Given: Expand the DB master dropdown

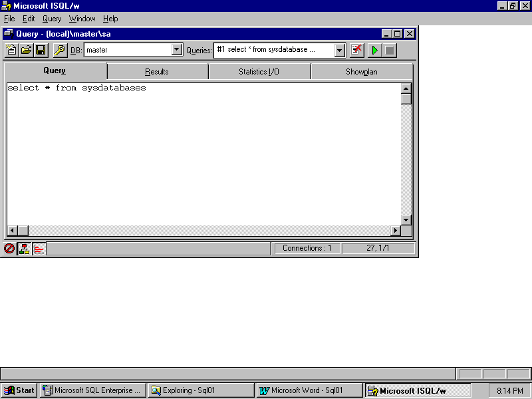Looking at the screenshot, I should tap(177, 50).
